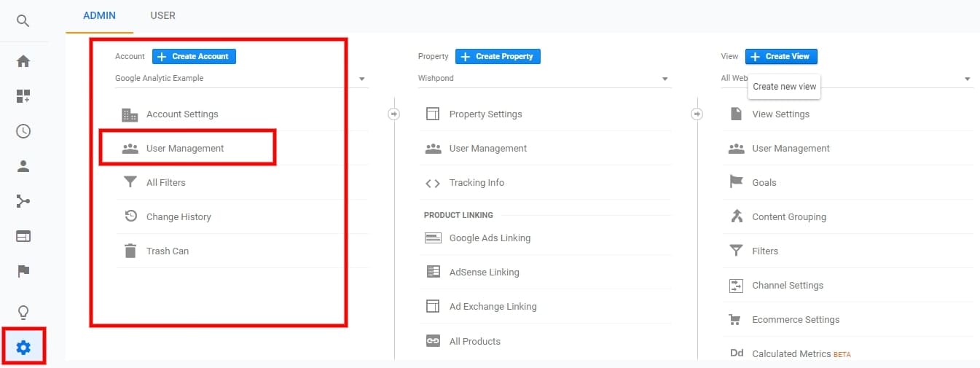Click the arrow between Account and Property columns
Screen dimensions: 980x368
click(394, 114)
